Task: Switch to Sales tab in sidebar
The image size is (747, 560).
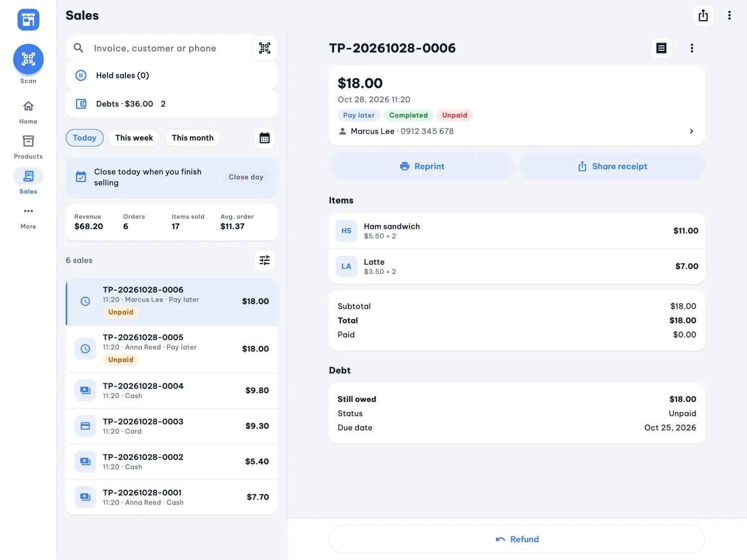Action: tap(28, 182)
